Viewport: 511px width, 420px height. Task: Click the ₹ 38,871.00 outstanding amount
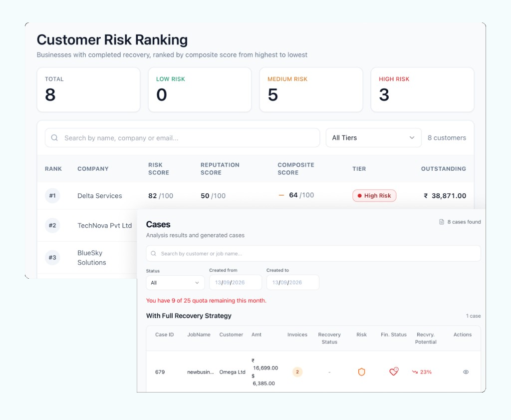click(445, 196)
